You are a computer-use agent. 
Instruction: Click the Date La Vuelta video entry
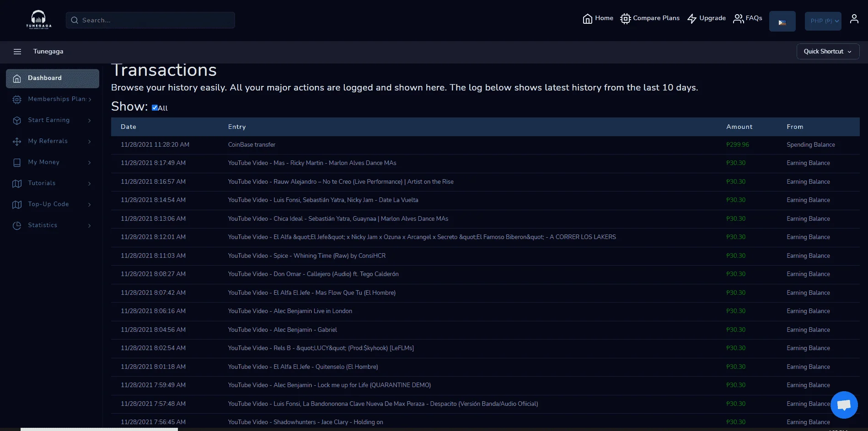tap(323, 200)
